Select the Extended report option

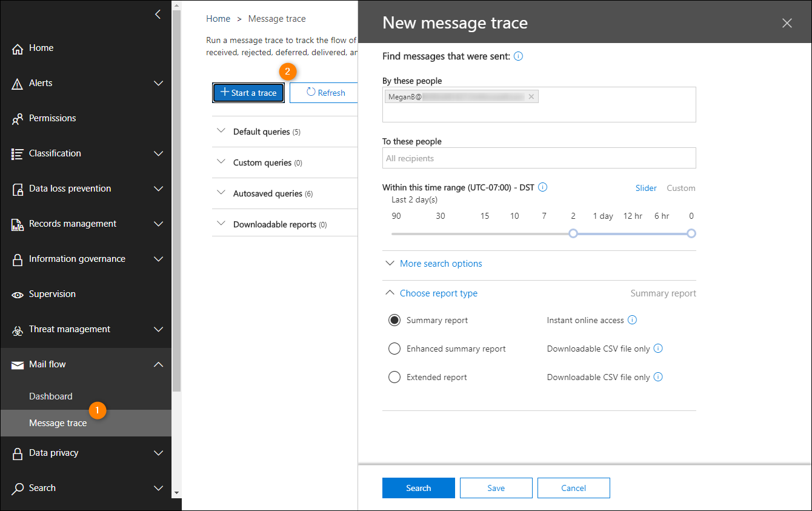[x=394, y=377]
